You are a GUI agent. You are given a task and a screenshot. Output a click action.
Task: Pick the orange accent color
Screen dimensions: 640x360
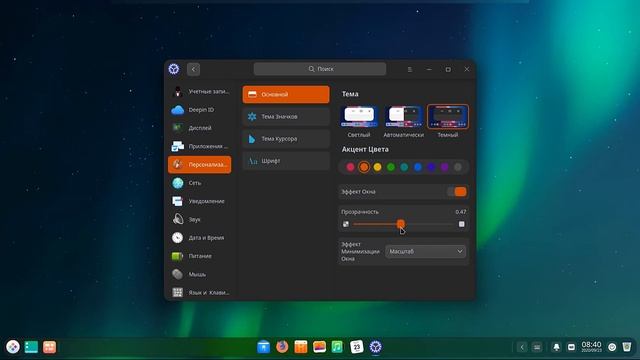point(364,167)
